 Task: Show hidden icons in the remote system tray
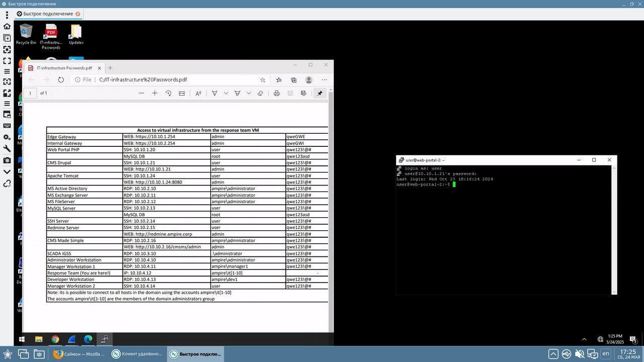point(584,339)
